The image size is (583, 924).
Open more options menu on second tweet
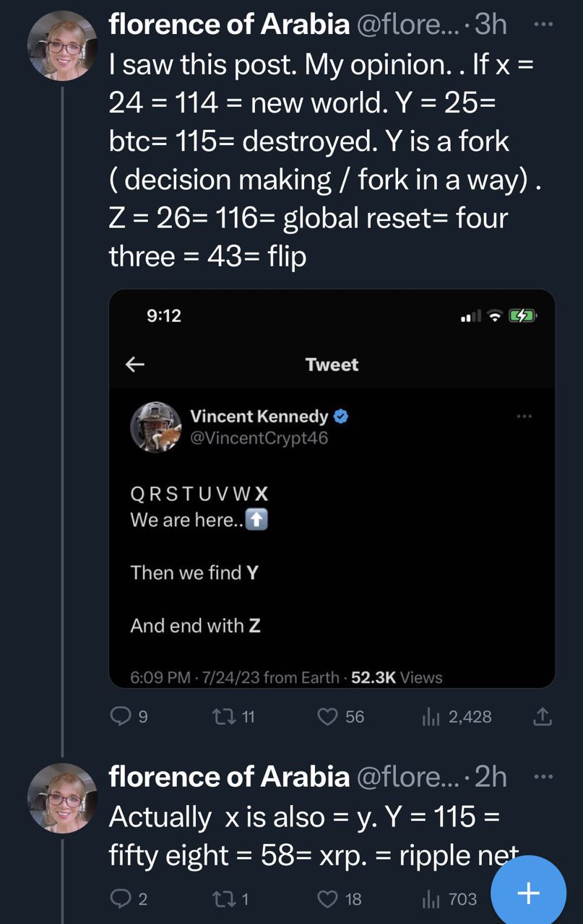[542, 777]
